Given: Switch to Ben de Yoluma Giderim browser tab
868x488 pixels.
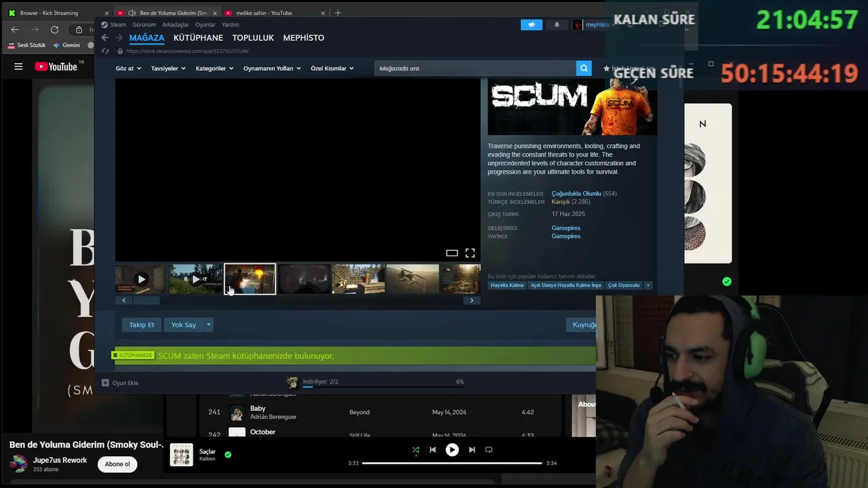Looking at the screenshot, I should coord(167,13).
